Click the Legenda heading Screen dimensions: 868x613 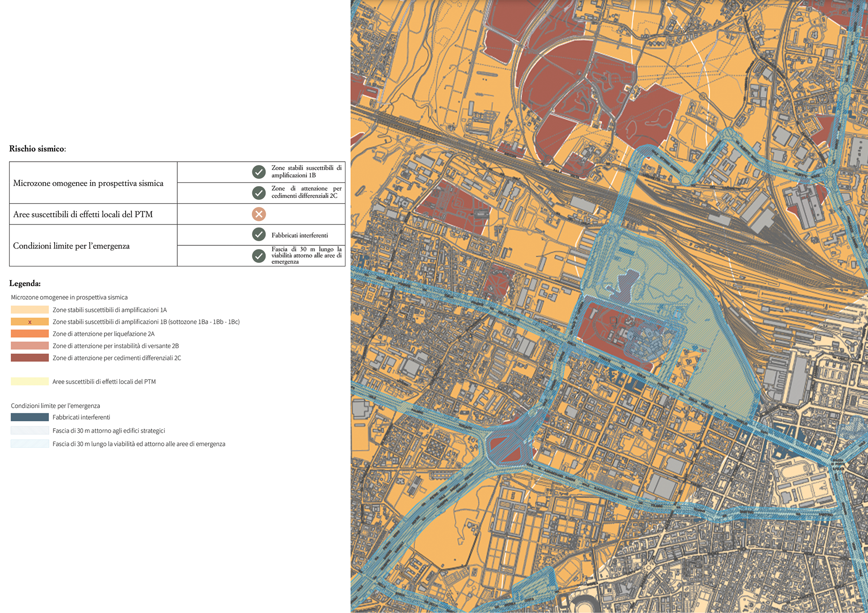point(25,284)
